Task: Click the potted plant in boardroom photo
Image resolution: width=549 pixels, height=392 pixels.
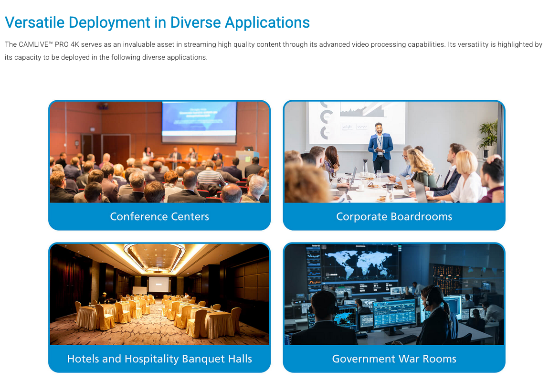Action: coord(488,134)
